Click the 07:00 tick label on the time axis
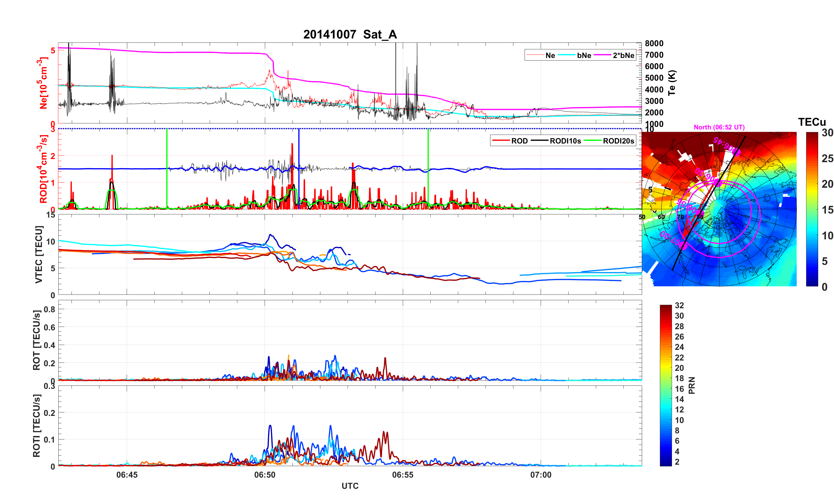Screen dimensions: 834x504 coord(541,475)
